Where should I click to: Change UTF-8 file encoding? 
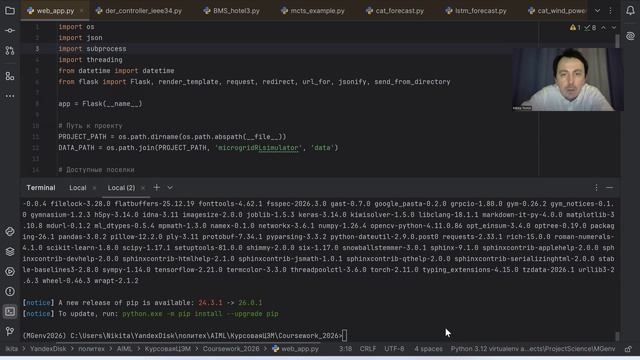[x=394, y=349]
